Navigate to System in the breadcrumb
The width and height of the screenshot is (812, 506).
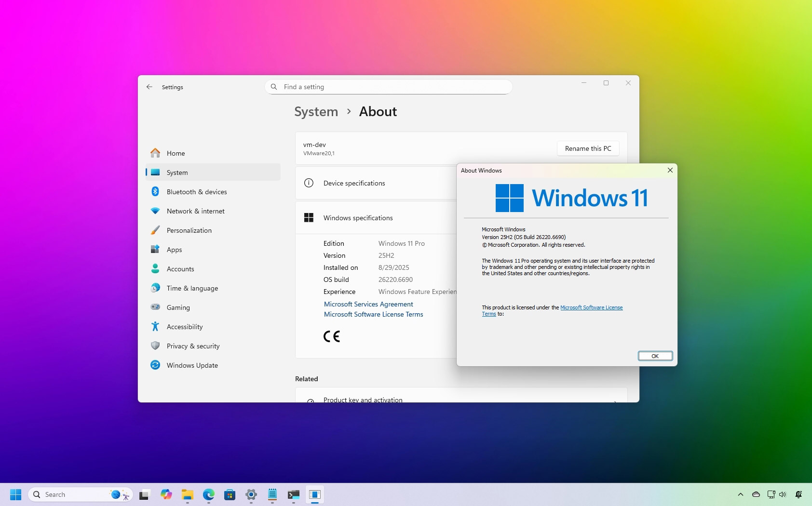pyautogui.click(x=316, y=112)
